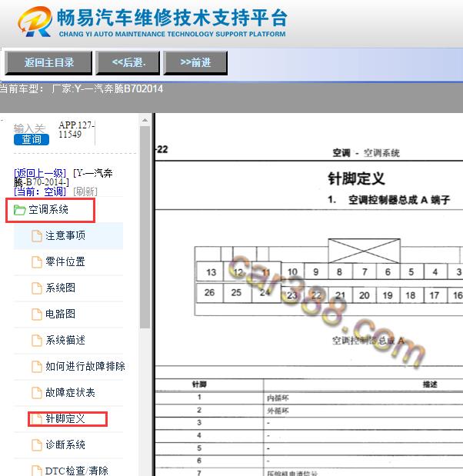Click the page icon beside 诊断系统

(37, 445)
